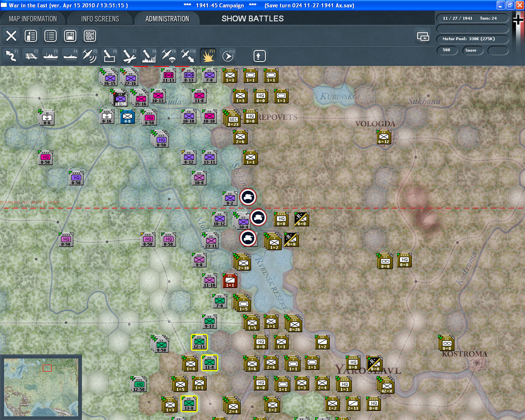Click the Kostroma city marker
Image resolution: width=525 pixels, height=420 pixels.
[477, 363]
